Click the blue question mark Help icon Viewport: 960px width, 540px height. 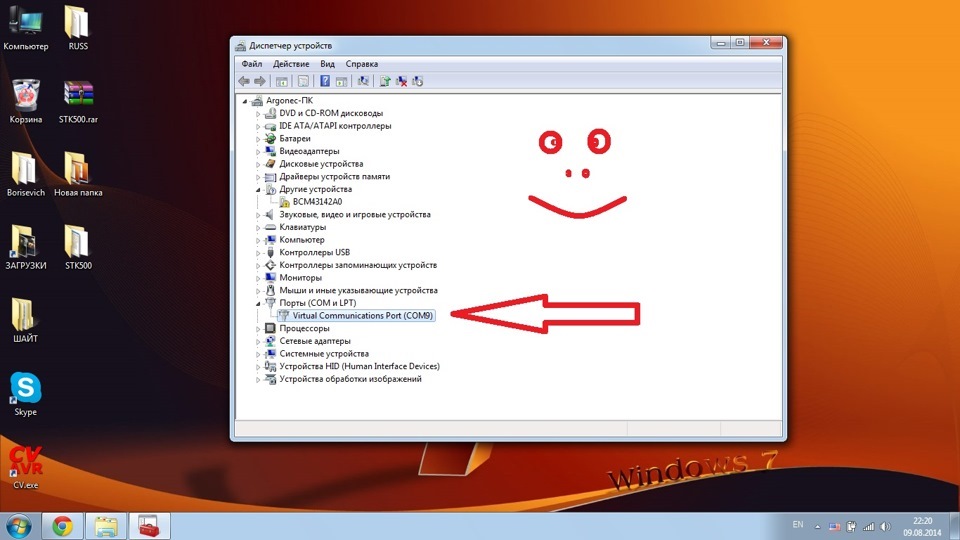tap(325, 81)
